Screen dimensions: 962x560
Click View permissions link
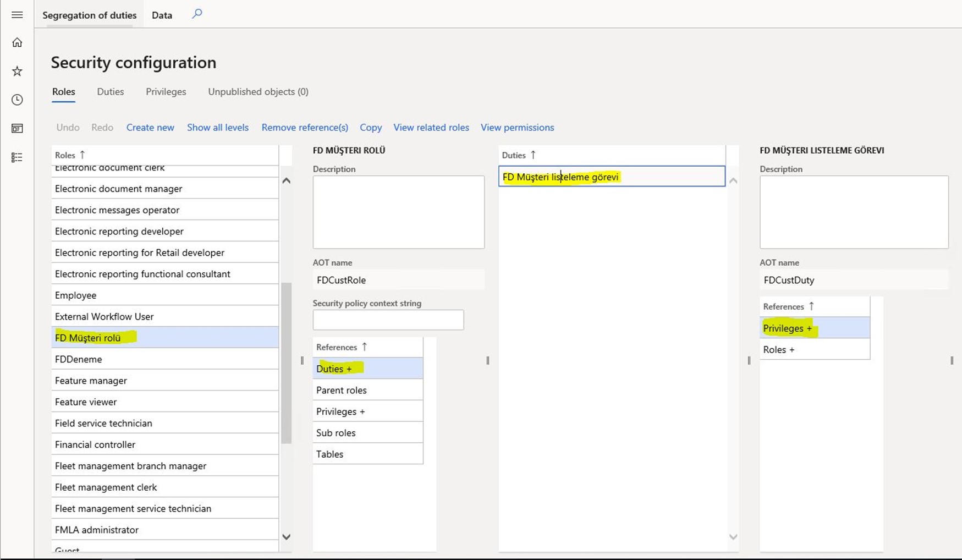pos(517,127)
